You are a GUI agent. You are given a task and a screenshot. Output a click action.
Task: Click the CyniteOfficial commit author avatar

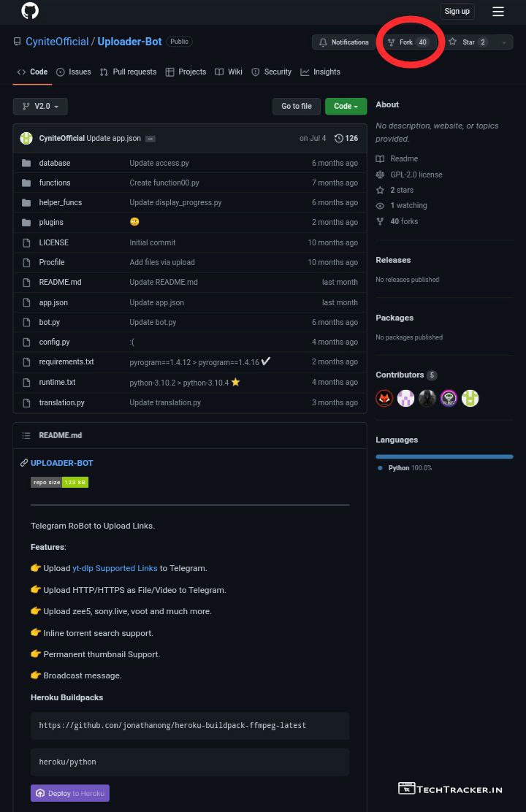coord(26,138)
